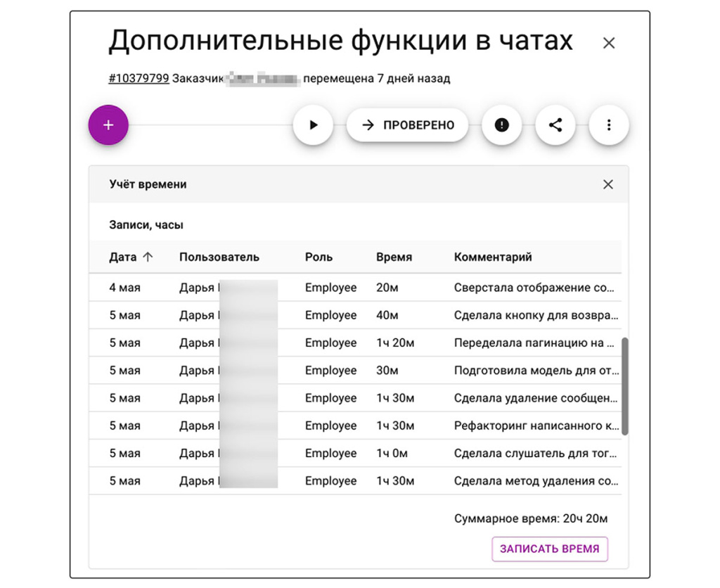Close the Учёт времени panel
Image resolution: width=720 pixels, height=588 pixels.
click(x=608, y=184)
